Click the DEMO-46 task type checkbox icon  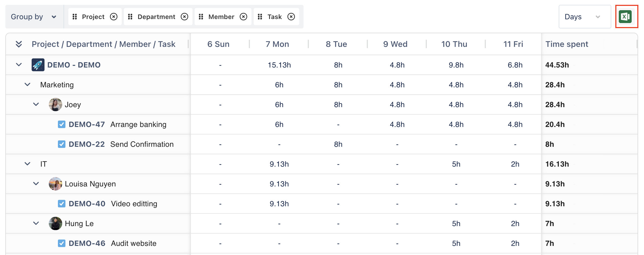coord(62,243)
